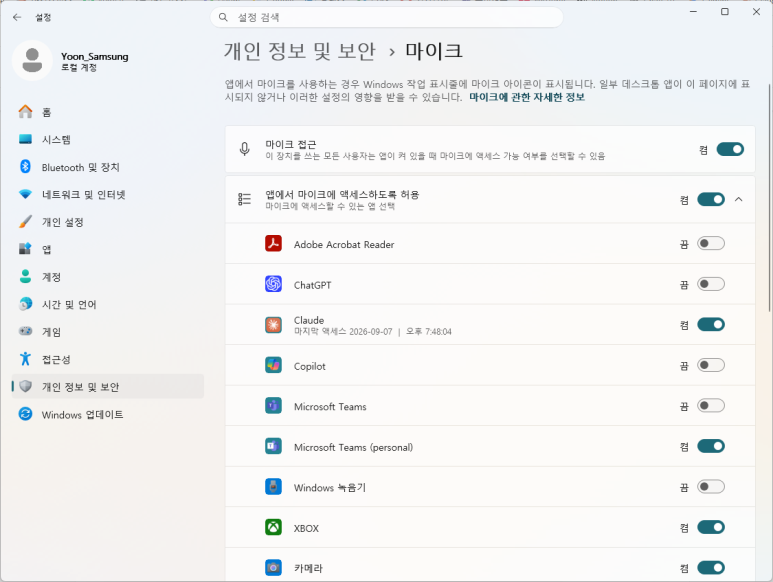Click the home (홈) house icon

[26, 112]
